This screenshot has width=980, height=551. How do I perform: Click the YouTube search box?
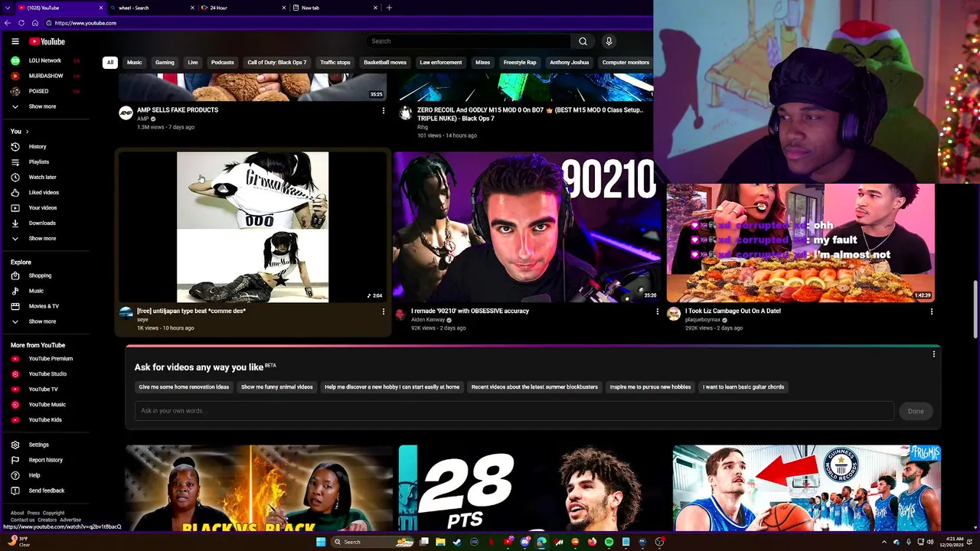coord(468,41)
